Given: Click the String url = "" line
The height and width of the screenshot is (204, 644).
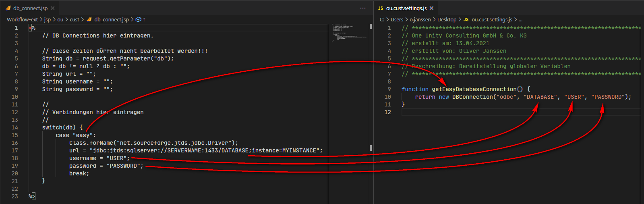Looking at the screenshot, I should click(69, 74).
